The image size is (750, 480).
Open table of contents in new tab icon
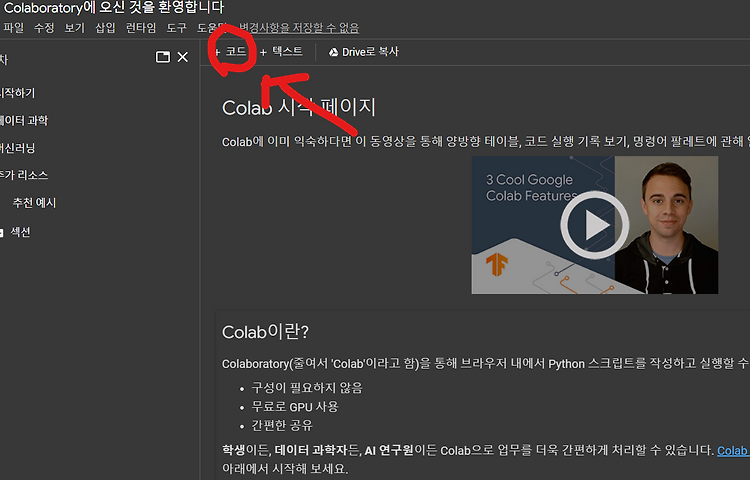tap(163, 57)
